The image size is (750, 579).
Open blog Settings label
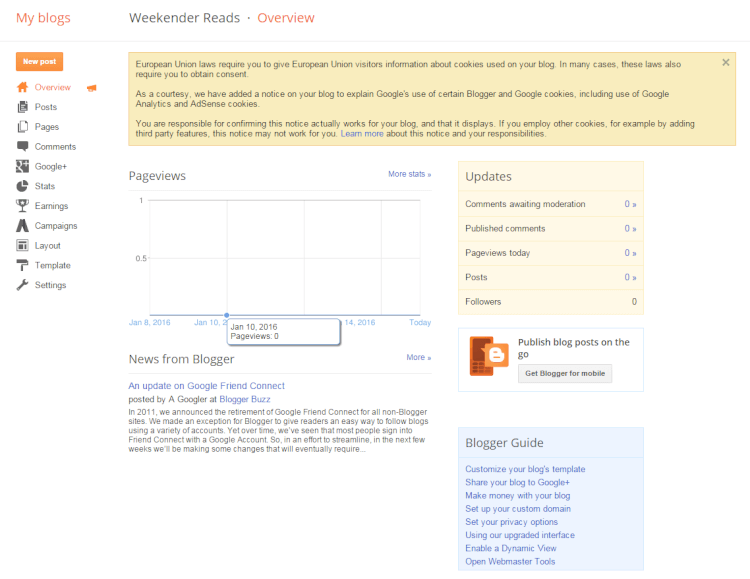[51, 285]
